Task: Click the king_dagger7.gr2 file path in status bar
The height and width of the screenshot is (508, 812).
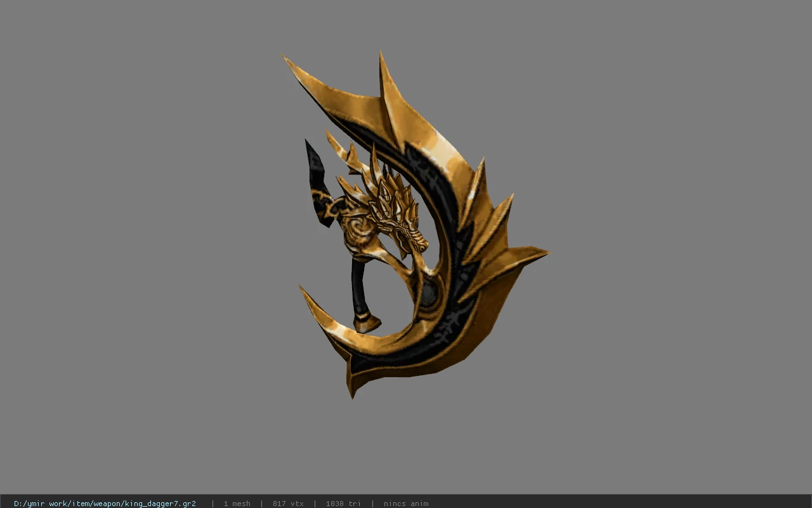Action: (x=105, y=504)
